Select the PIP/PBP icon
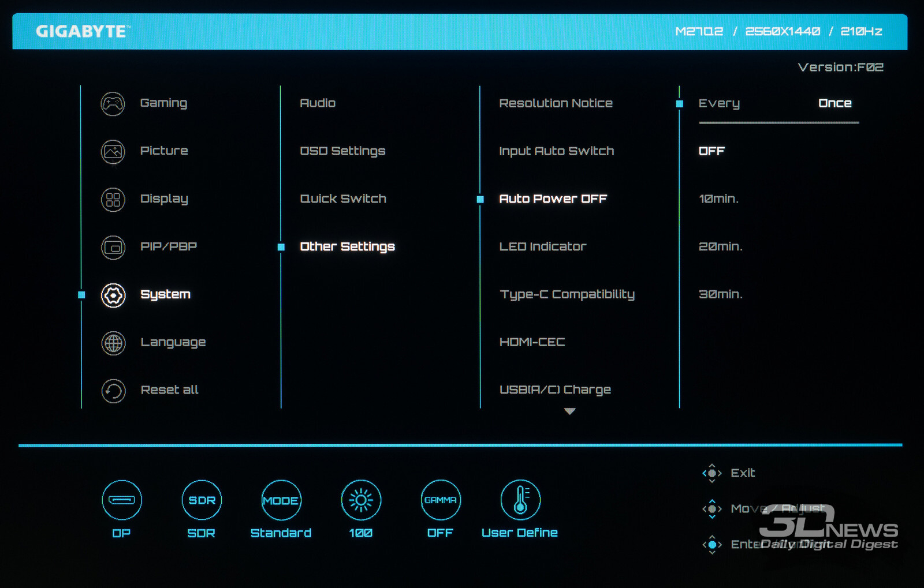Screen dimensions: 924x588 click(x=113, y=248)
